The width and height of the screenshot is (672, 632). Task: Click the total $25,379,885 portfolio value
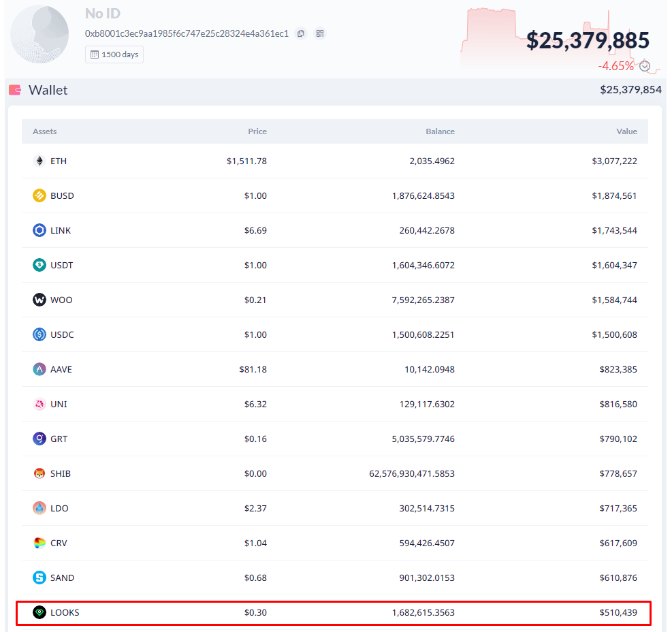click(588, 40)
